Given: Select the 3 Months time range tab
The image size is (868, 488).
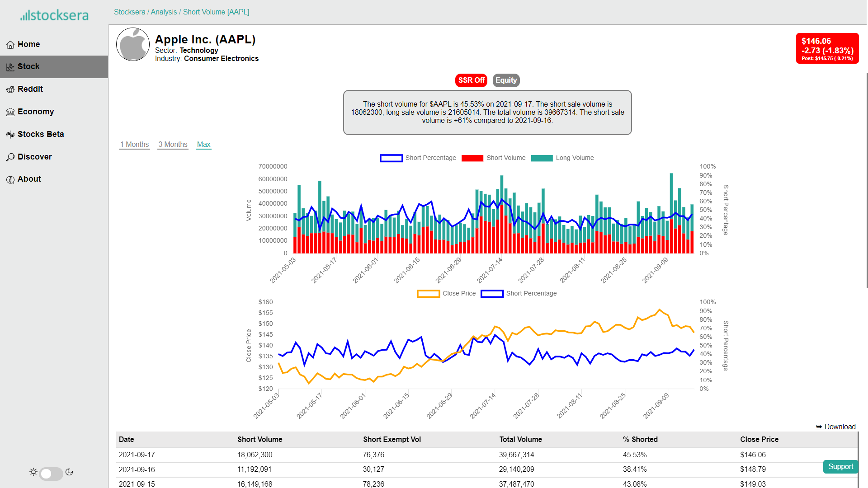Looking at the screenshot, I should point(173,145).
